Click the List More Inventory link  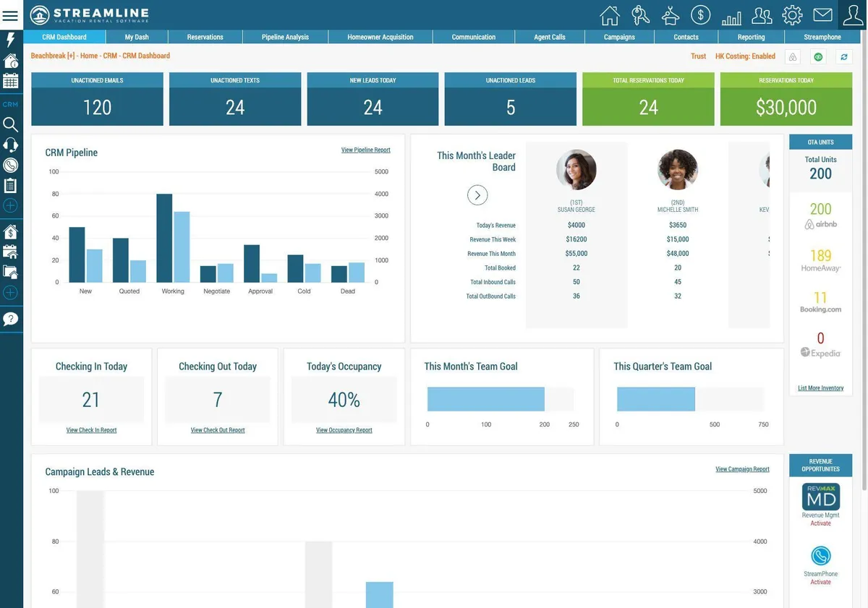click(x=821, y=388)
